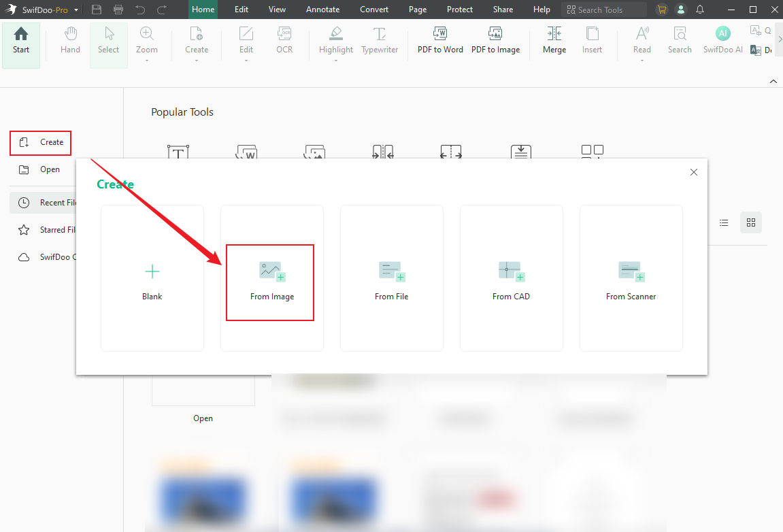This screenshot has height=532, width=783.
Task: Switch to list view for files
Action: tap(724, 222)
